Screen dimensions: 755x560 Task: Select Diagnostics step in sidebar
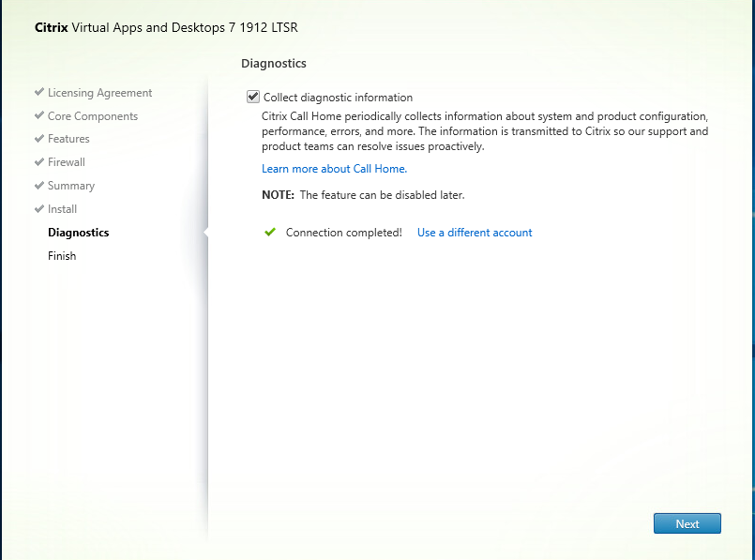point(79,233)
